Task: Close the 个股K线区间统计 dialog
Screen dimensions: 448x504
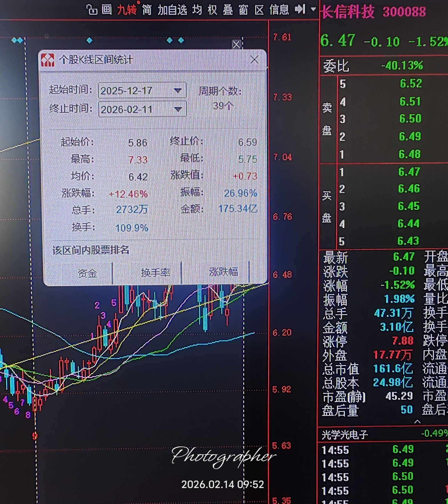Action: (254, 59)
